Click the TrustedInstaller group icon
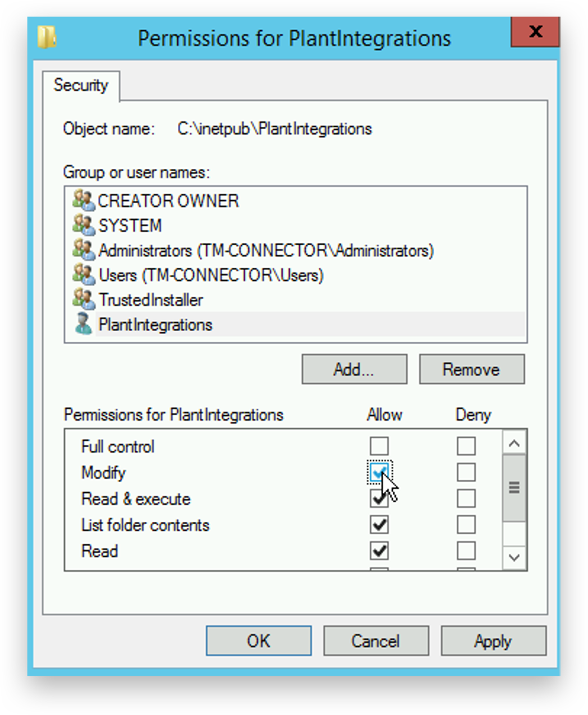 pos(84,299)
